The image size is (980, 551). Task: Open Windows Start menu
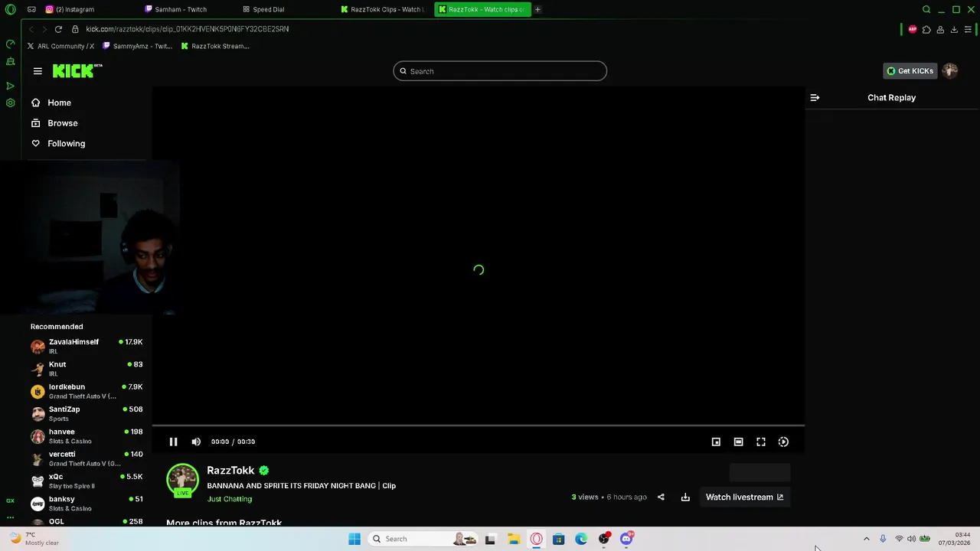point(354,539)
